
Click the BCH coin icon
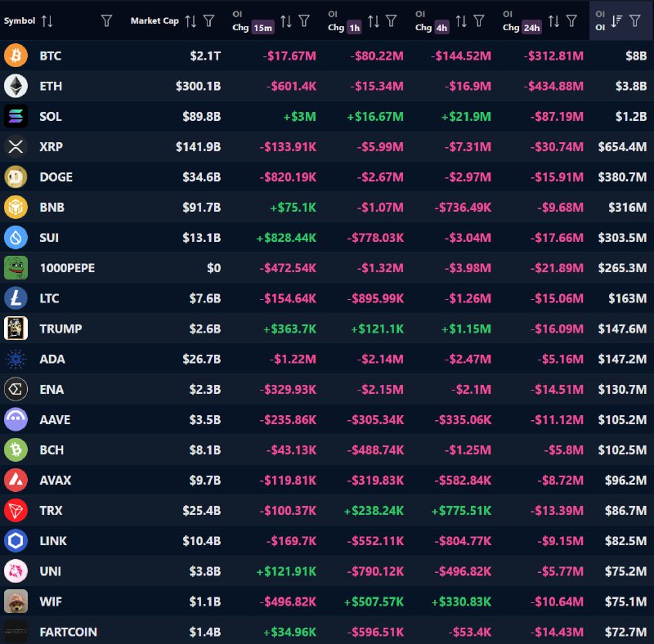(x=16, y=449)
